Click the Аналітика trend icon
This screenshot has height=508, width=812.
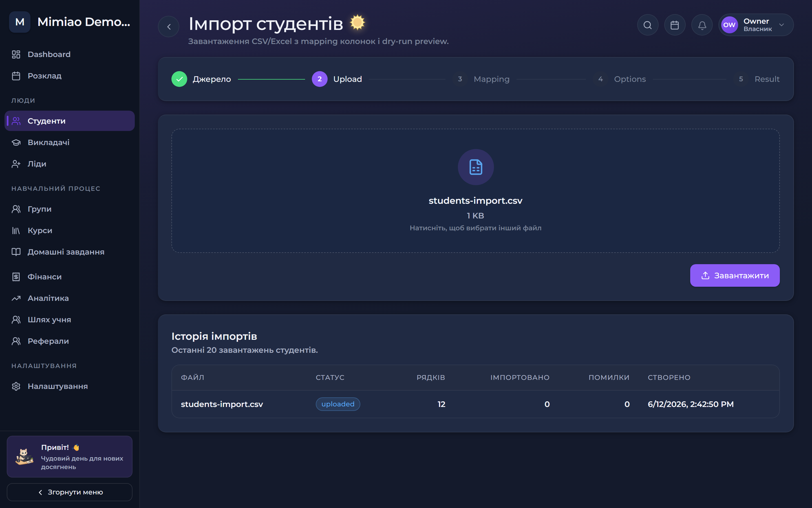click(x=16, y=298)
